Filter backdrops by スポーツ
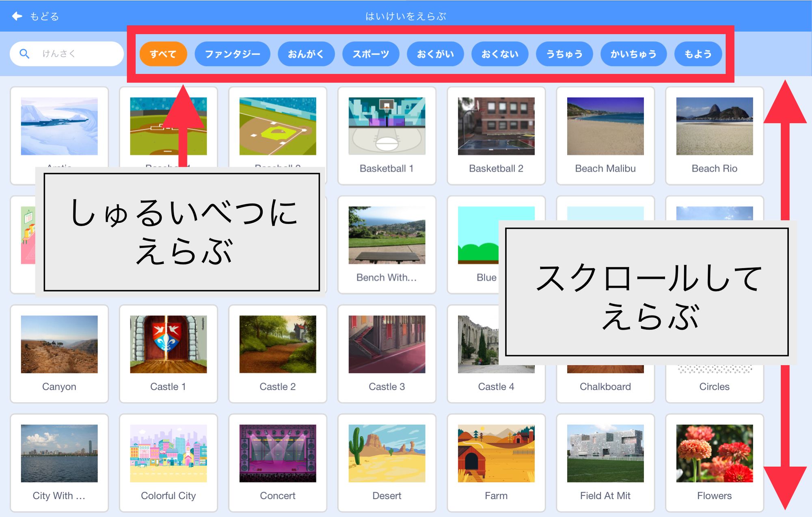The image size is (812, 517). [371, 53]
